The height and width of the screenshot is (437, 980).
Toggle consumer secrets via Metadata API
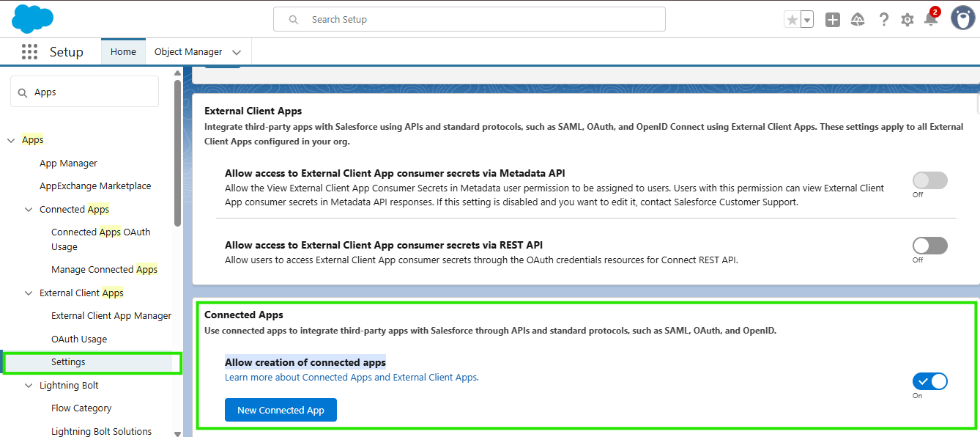[x=930, y=180]
